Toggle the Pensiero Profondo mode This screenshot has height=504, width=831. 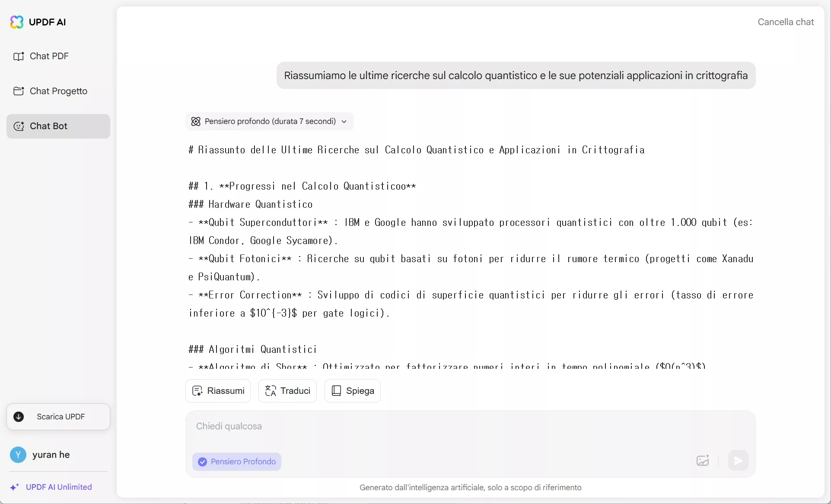pos(237,462)
